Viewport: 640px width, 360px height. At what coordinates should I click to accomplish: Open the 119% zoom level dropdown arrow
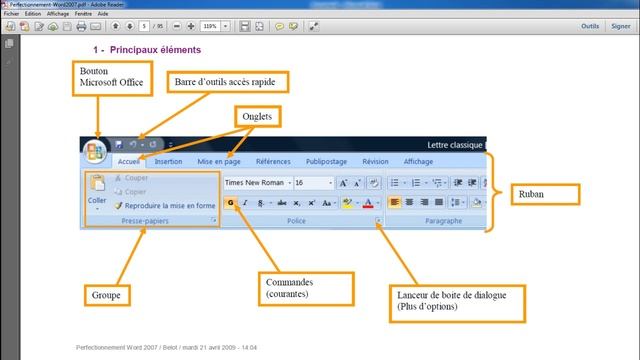[225, 26]
